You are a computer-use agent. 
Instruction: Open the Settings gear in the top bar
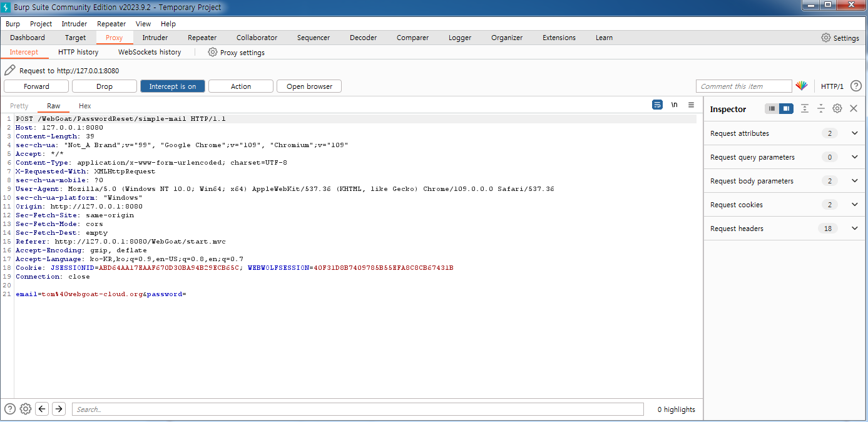(840, 38)
